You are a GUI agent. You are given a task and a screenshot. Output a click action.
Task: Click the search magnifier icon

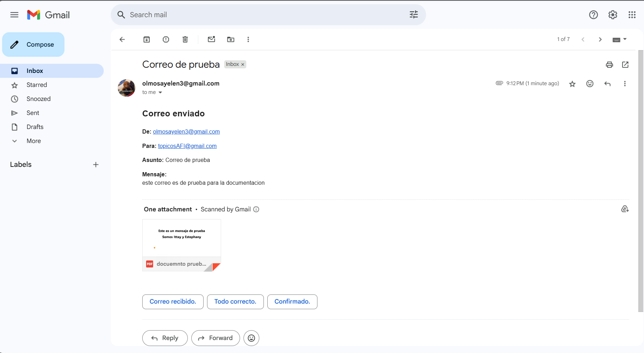[121, 15]
